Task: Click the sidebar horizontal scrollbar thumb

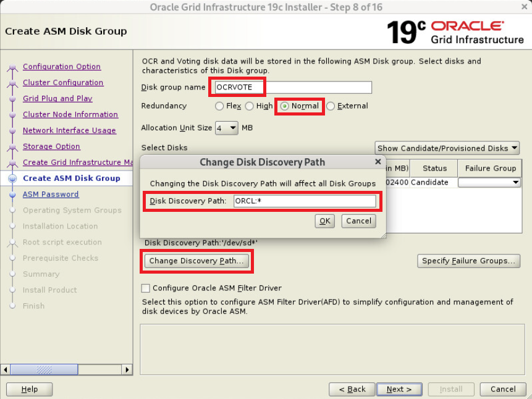Action: [x=44, y=369]
